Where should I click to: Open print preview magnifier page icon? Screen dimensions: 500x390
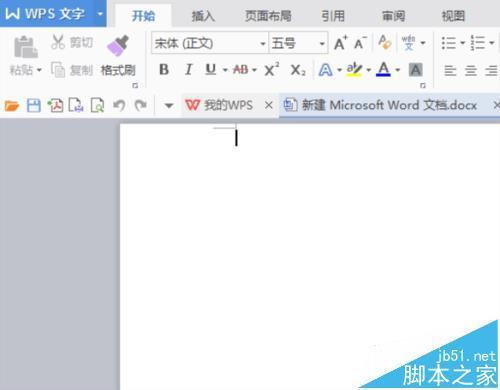(x=97, y=105)
